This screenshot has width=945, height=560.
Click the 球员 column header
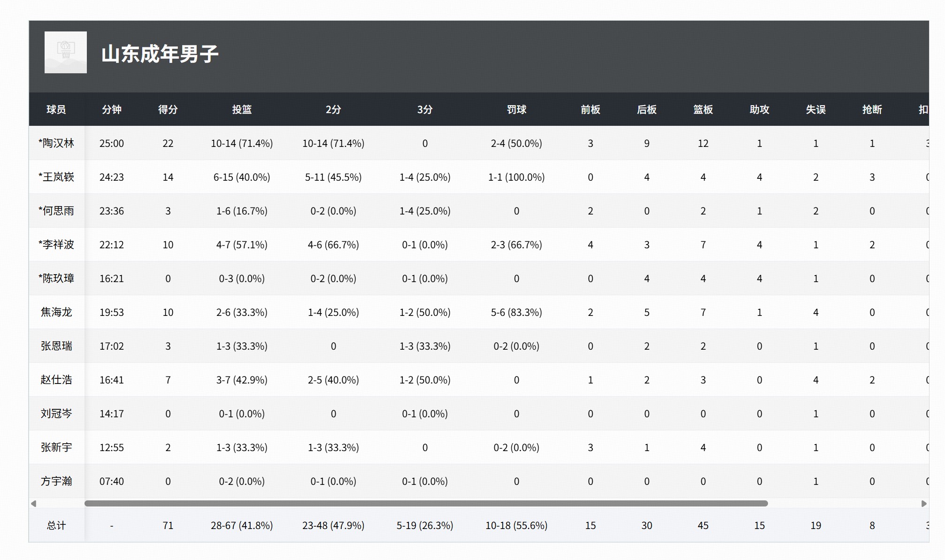[x=56, y=109]
